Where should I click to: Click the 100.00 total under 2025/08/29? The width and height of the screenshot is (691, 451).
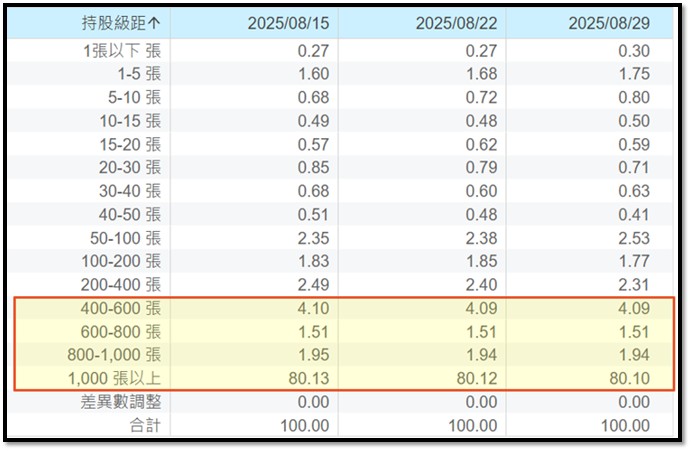[x=626, y=426]
